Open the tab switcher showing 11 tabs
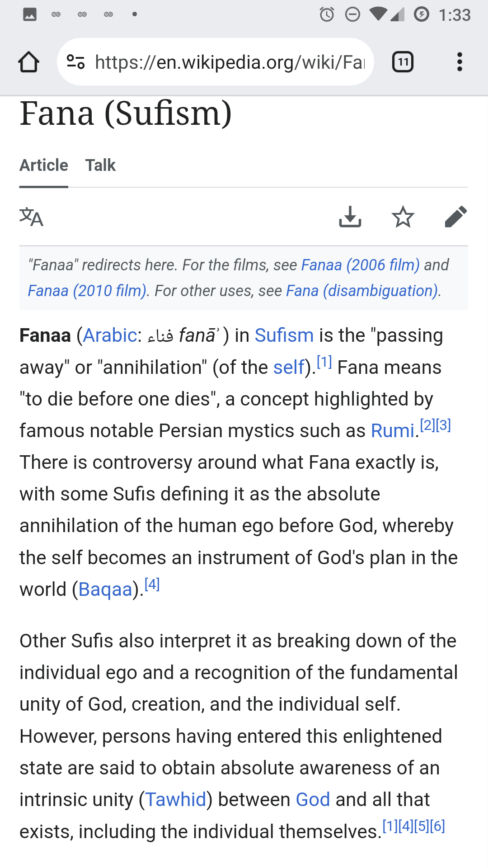 (x=403, y=62)
